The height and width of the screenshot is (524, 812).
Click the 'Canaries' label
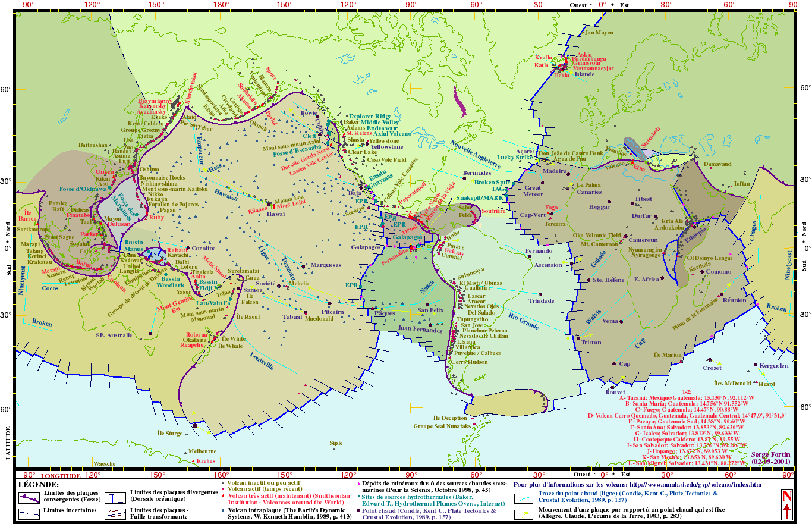coord(589,192)
